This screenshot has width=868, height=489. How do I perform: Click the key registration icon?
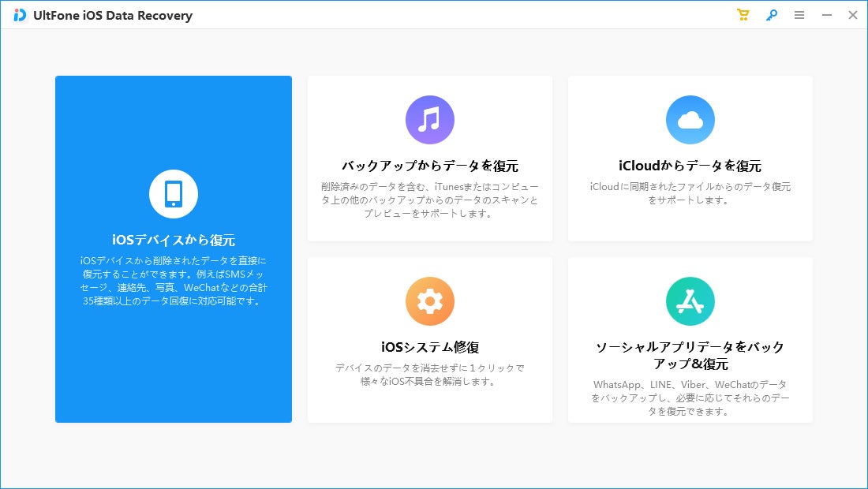(771, 15)
